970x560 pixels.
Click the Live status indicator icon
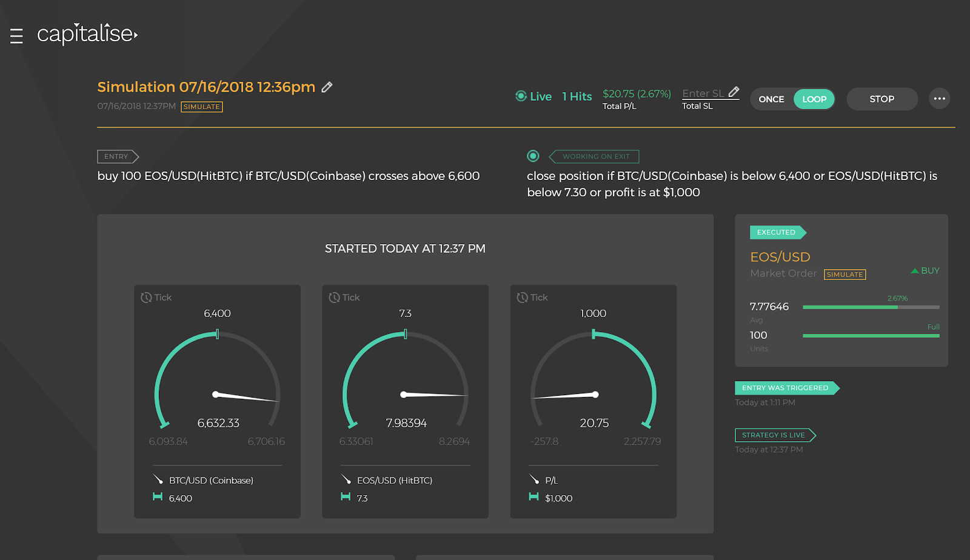(521, 96)
